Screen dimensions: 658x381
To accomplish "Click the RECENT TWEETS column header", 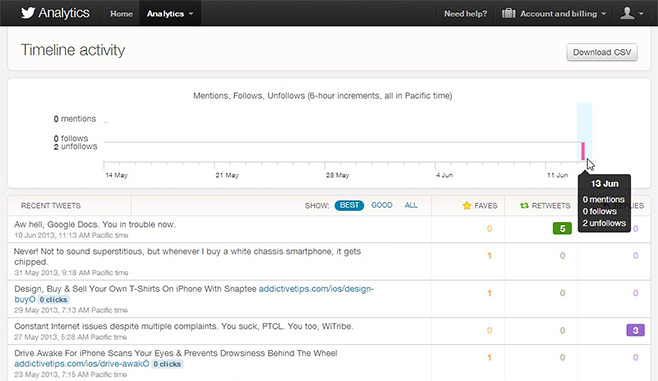I will point(51,206).
